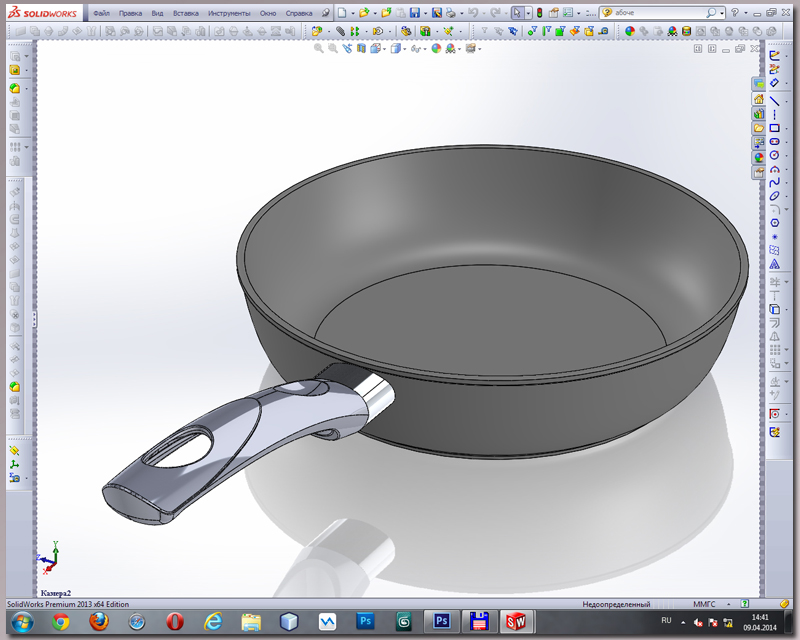Select the Straight Slot sketch tool
The height and width of the screenshot is (640, 800).
click(774, 141)
